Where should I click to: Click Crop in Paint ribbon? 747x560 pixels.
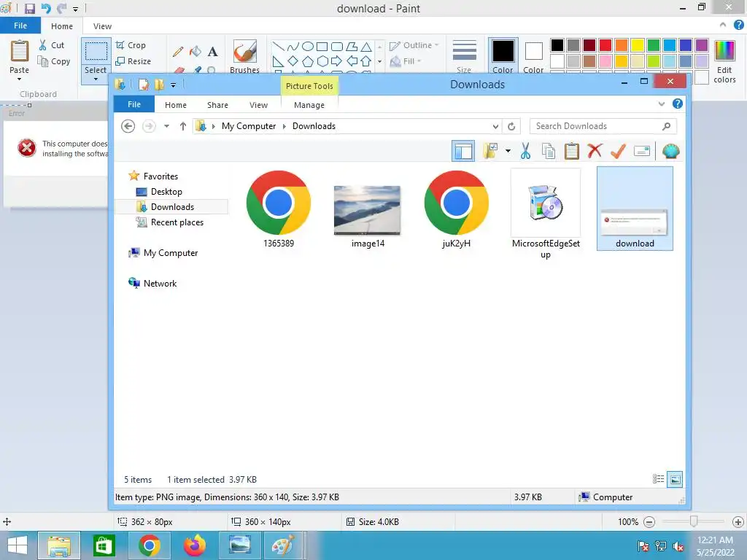tap(131, 45)
